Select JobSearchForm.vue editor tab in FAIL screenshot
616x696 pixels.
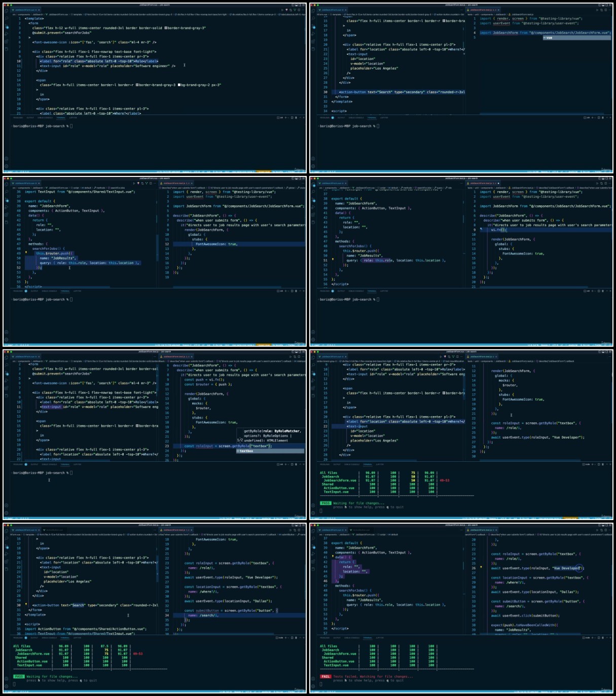pos(332,530)
